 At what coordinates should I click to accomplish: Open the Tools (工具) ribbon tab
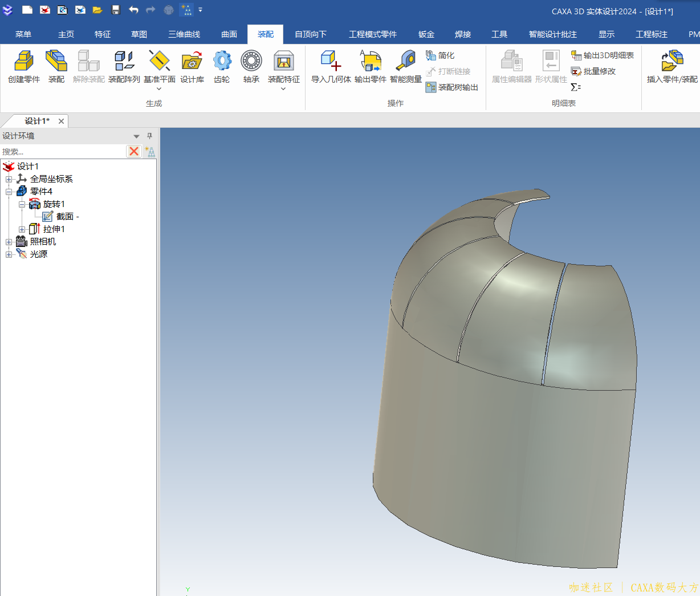point(499,34)
